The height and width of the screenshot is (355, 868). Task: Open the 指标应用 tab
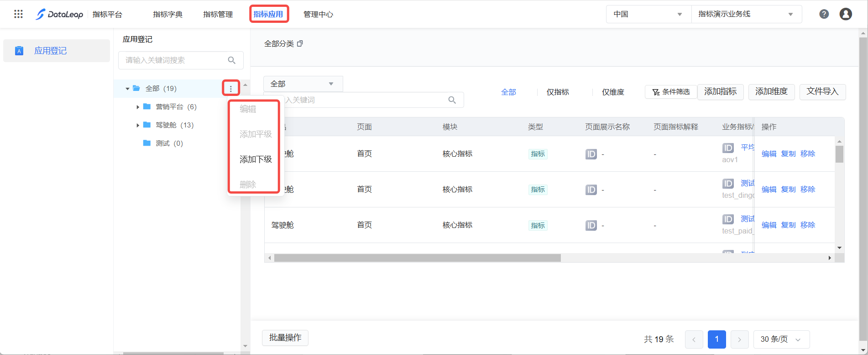coord(268,14)
